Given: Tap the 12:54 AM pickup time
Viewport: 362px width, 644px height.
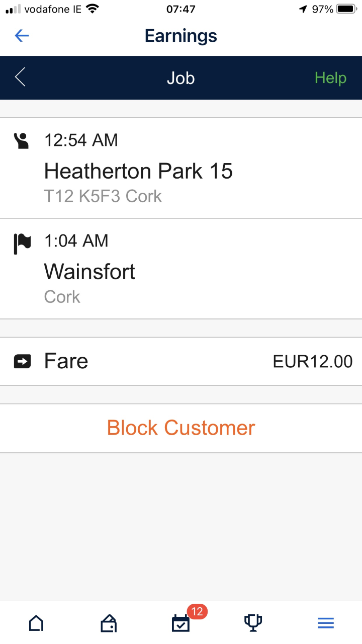Looking at the screenshot, I should [x=81, y=140].
